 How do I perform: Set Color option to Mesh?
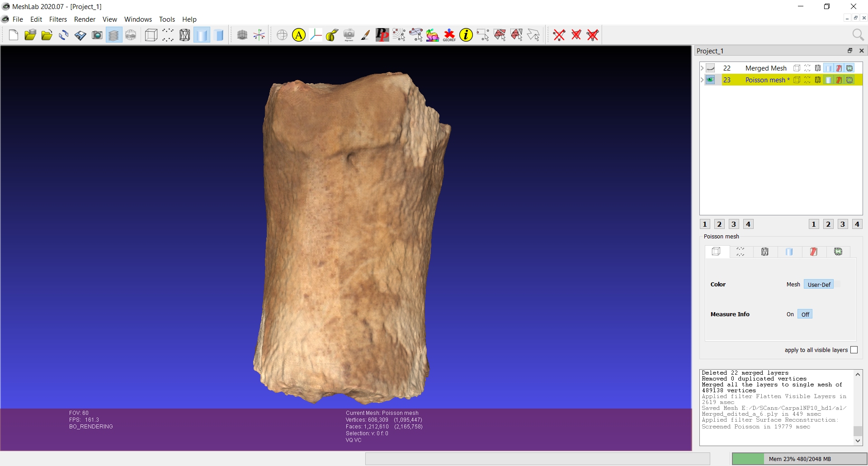793,284
